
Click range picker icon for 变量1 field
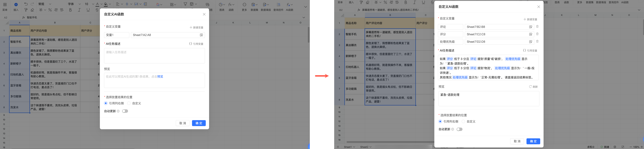[201, 35]
